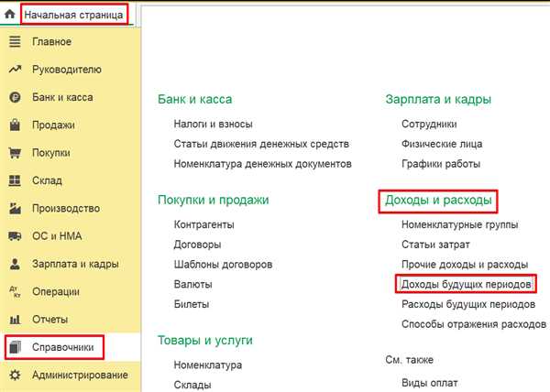Go to Продажи in the sidebar
The height and width of the screenshot is (392, 550).
pos(53,125)
